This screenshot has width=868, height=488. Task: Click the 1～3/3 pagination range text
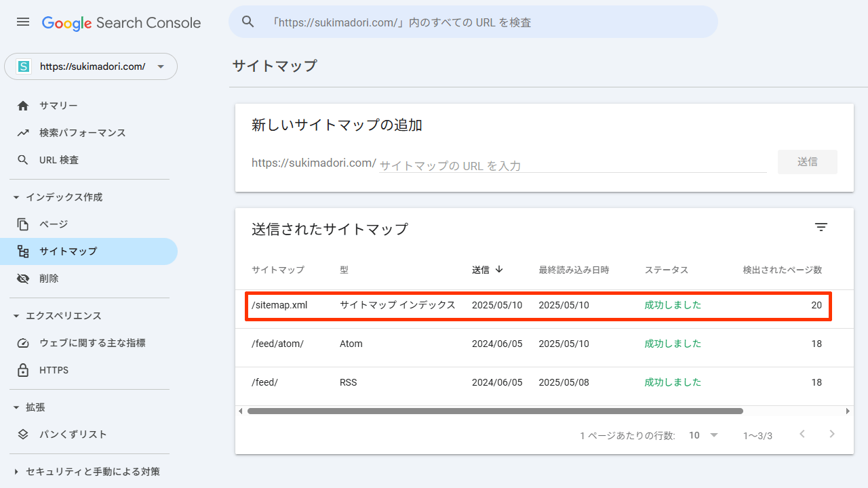point(757,436)
